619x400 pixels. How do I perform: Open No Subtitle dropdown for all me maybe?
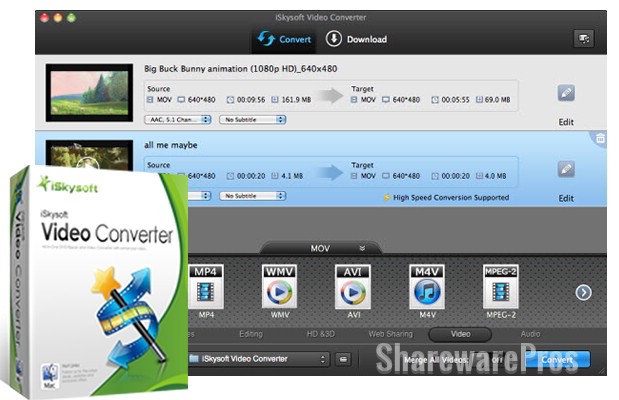click(x=253, y=196)
